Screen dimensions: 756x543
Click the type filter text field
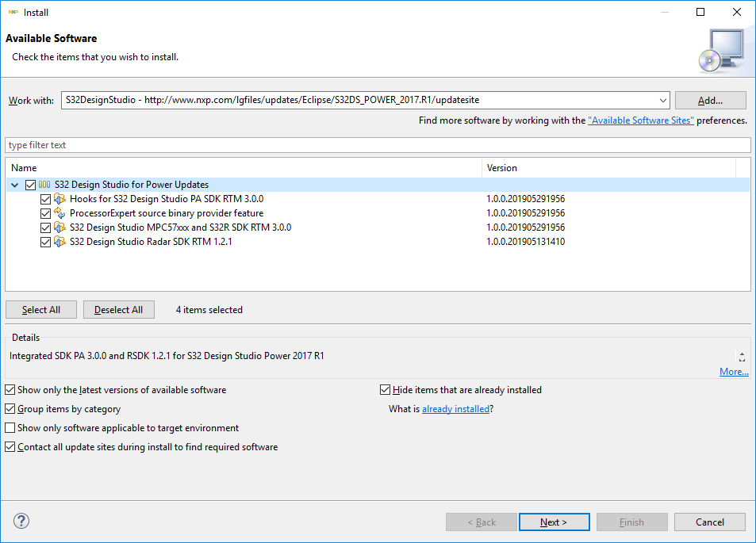378,145
